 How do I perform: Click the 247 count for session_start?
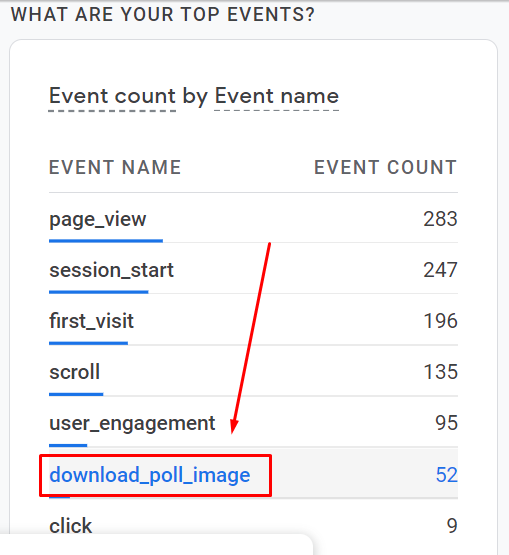(440, 270)
